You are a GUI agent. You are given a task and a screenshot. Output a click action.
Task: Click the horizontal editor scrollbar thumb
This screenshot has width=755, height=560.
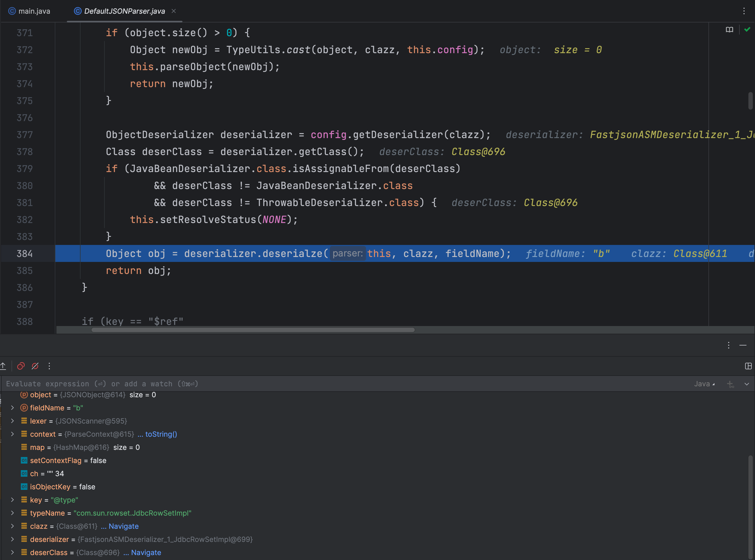[x=253, y=330]
